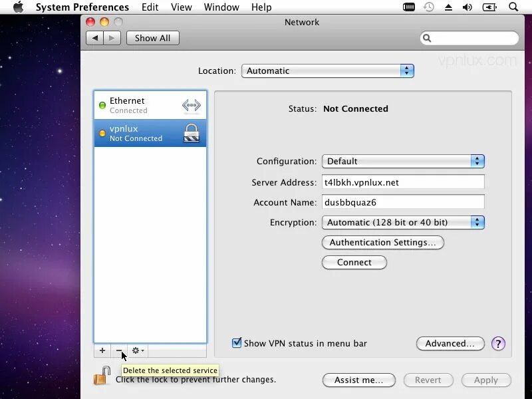Screen dimensions: 532x399
Task: Open the Window menu
Action: point(221,7)
